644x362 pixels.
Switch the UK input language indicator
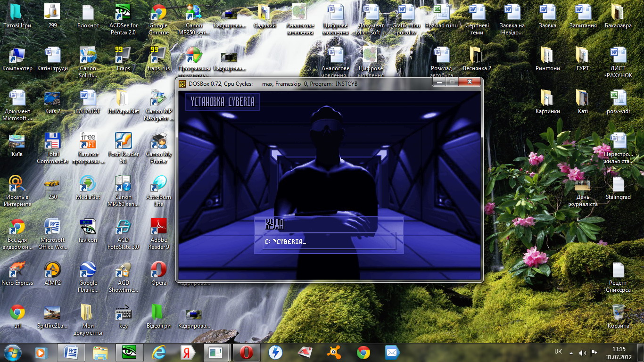[x=558, y=352]
